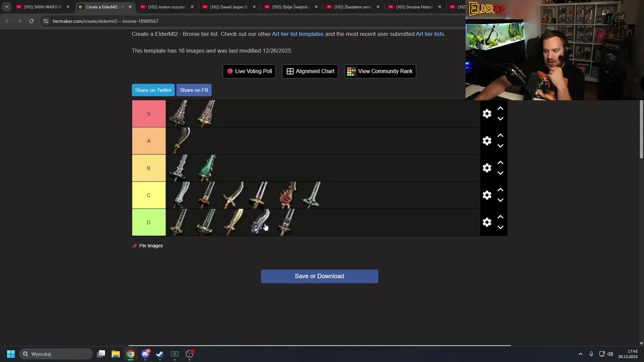Open File Explorer from taskbar
This screenshot has height=362, width=644.
click(x=115, y=354)
